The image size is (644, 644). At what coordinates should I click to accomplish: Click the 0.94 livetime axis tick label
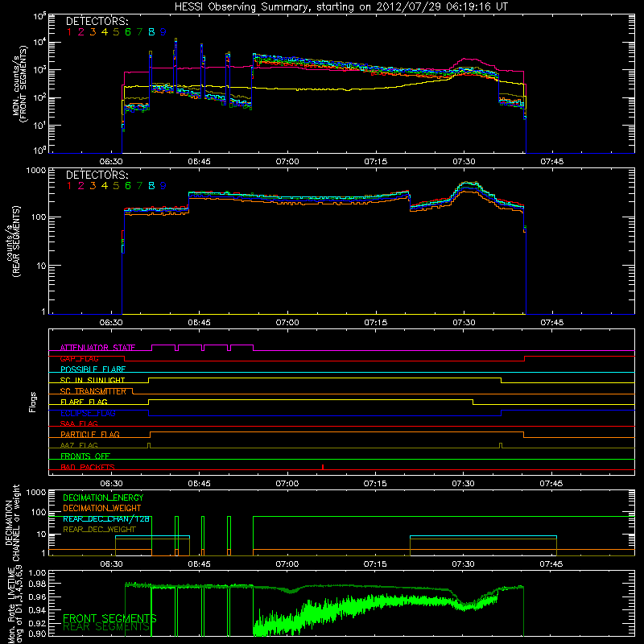tap(37, 610)
